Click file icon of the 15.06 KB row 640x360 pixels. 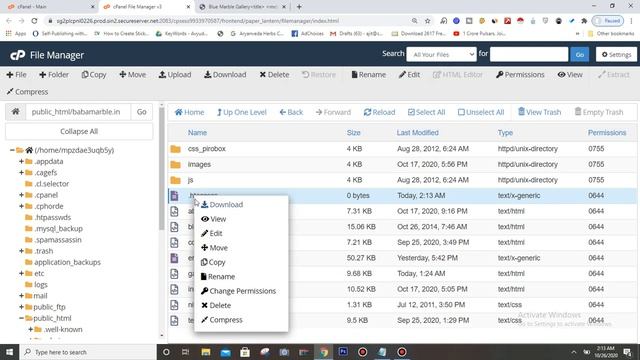click(x=174, y=227)
